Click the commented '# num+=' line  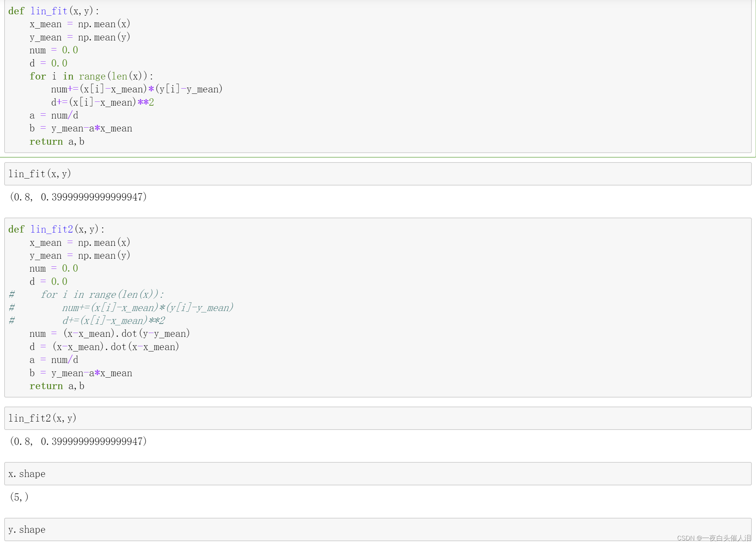pyautogui.click(x=121, y=308)
